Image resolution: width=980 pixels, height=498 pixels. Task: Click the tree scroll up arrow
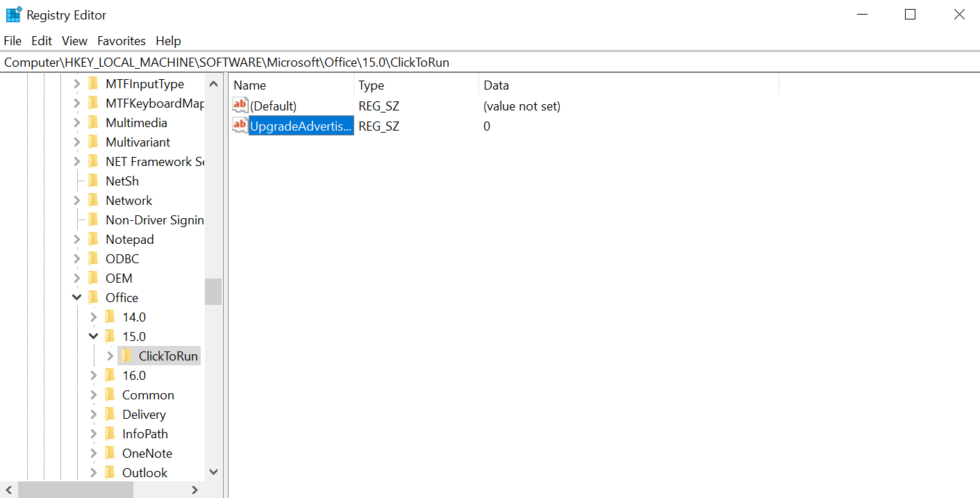point(213,83)
